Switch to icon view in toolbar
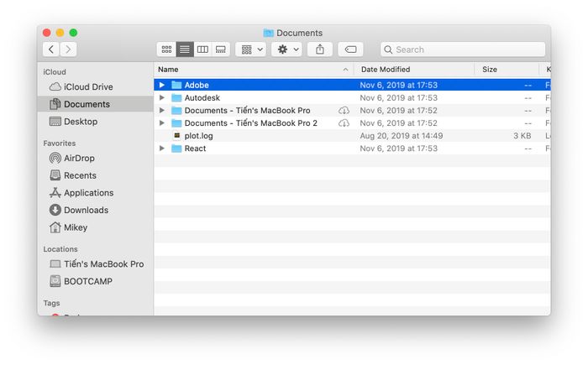 click(166, 50)
